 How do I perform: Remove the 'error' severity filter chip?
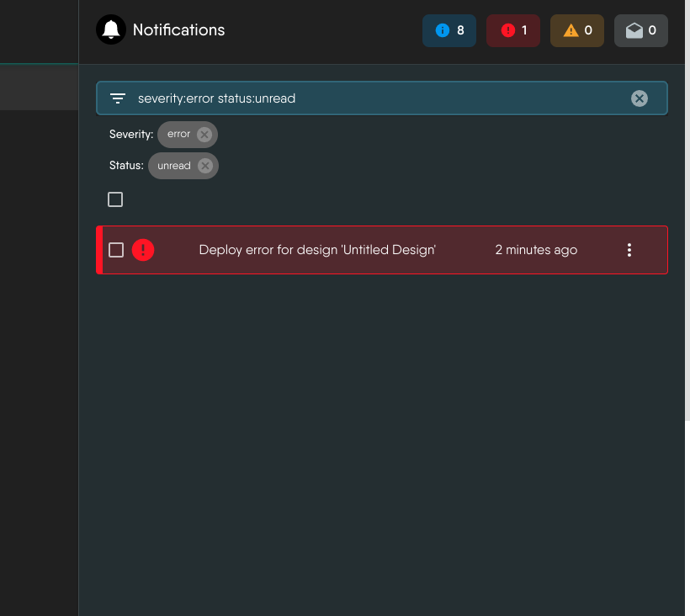point(204,135)
